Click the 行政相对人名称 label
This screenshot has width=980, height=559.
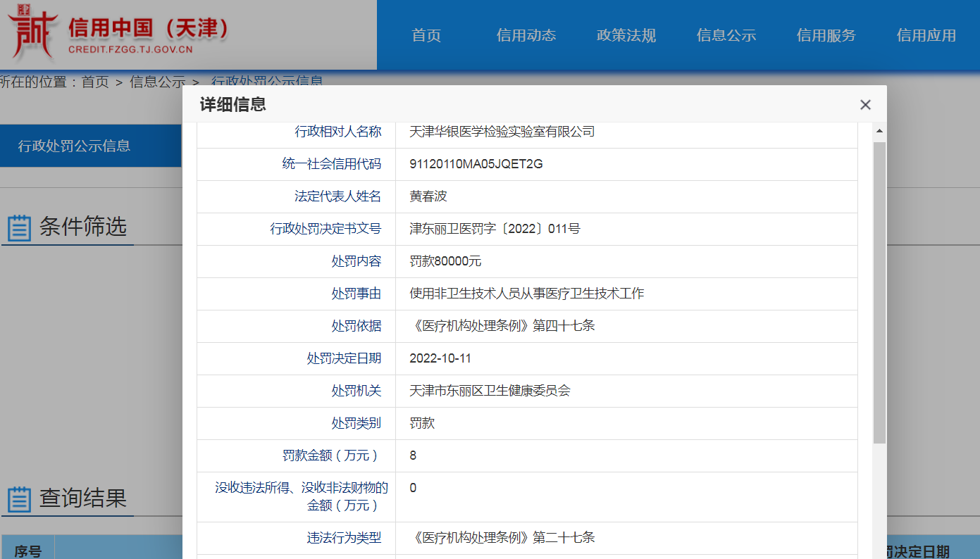tap(338, 132)
